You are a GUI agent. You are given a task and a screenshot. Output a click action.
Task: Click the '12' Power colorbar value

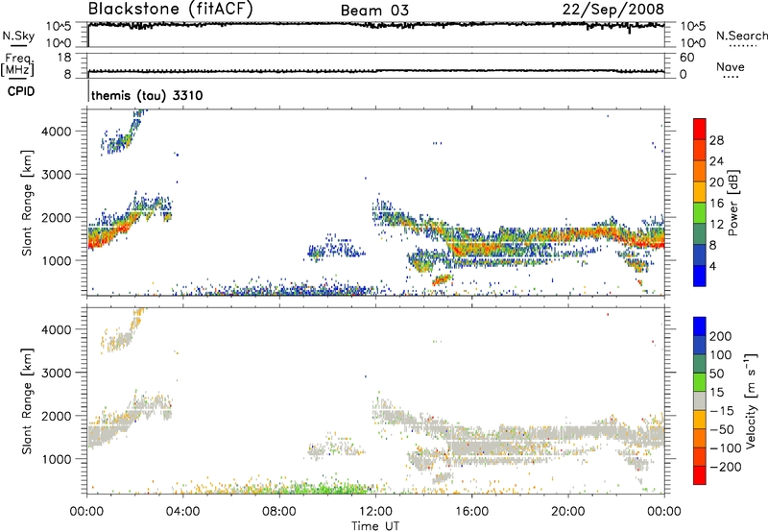point(716,225)
